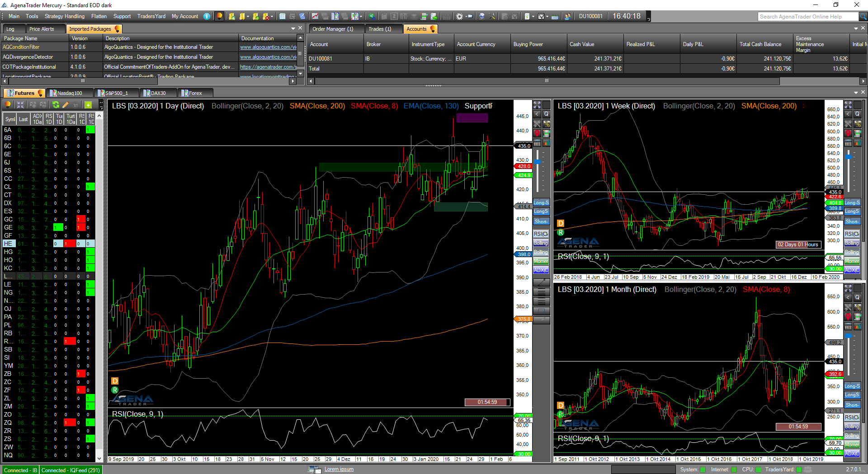Click the delete workspace folder icon

point(266,16)
